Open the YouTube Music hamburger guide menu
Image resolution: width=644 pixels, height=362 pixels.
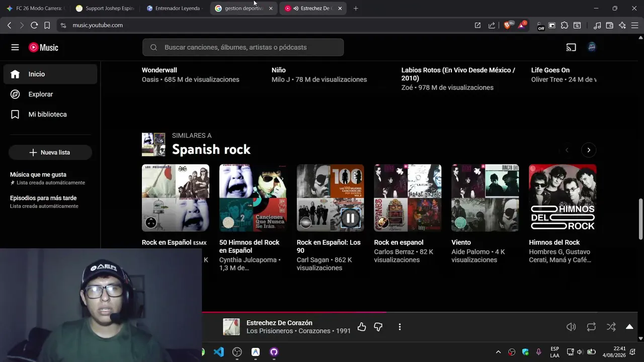15,47
